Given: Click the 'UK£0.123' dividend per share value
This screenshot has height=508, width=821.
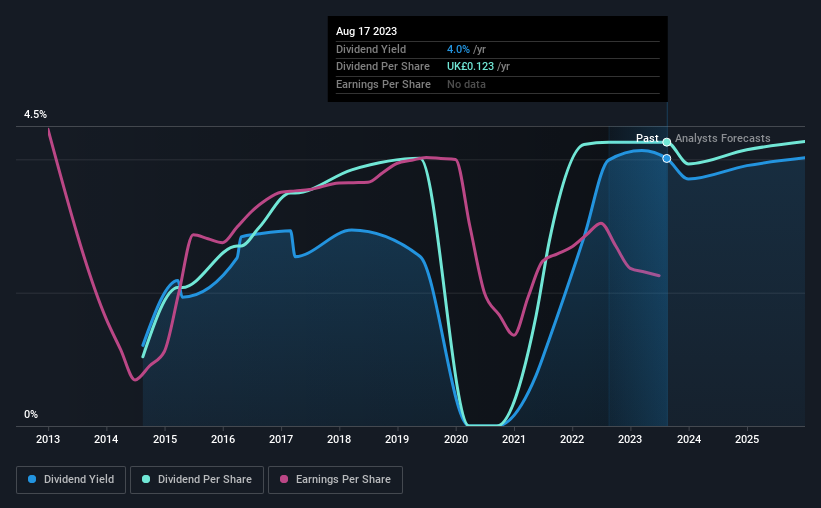Looking at the screenshot, I should tap(470, 67).
